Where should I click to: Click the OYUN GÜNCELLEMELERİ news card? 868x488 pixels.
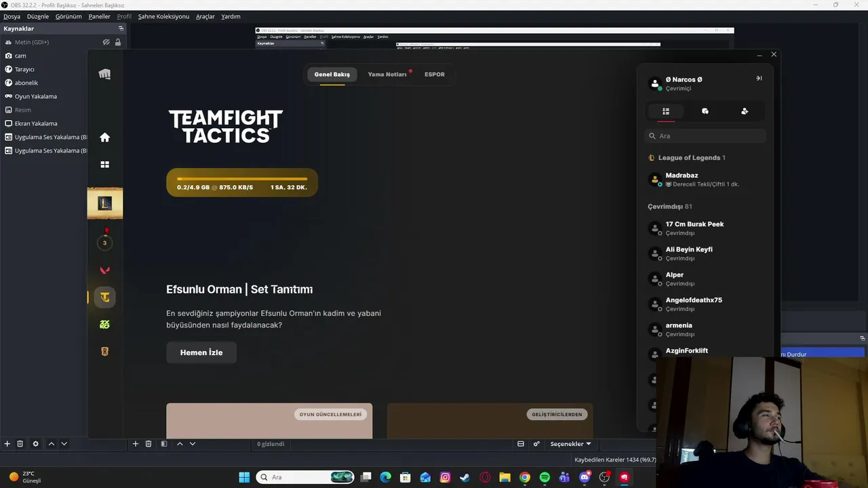269,421
